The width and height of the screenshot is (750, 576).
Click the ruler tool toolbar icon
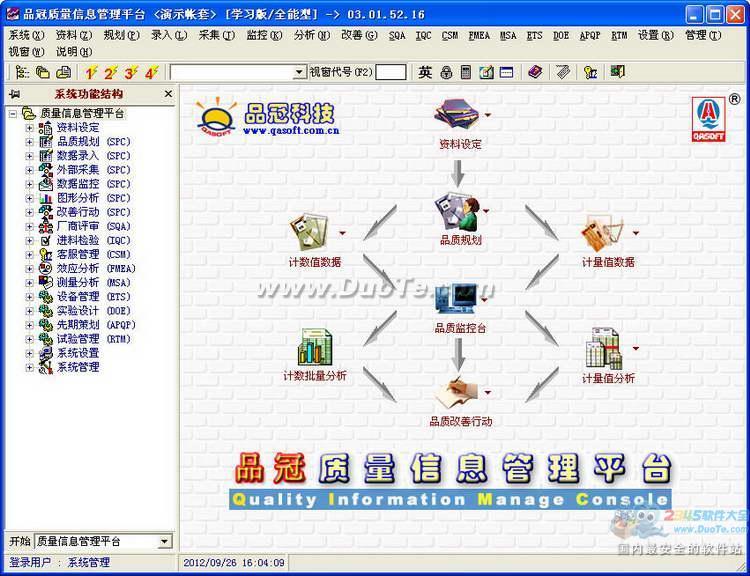[x=563, y=72]
